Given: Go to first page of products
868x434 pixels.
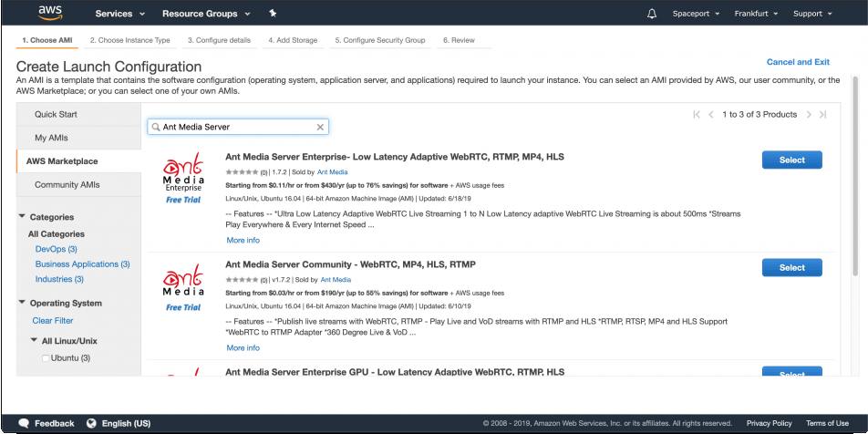Looking at the screenshot, I should (x=697, y=115).
